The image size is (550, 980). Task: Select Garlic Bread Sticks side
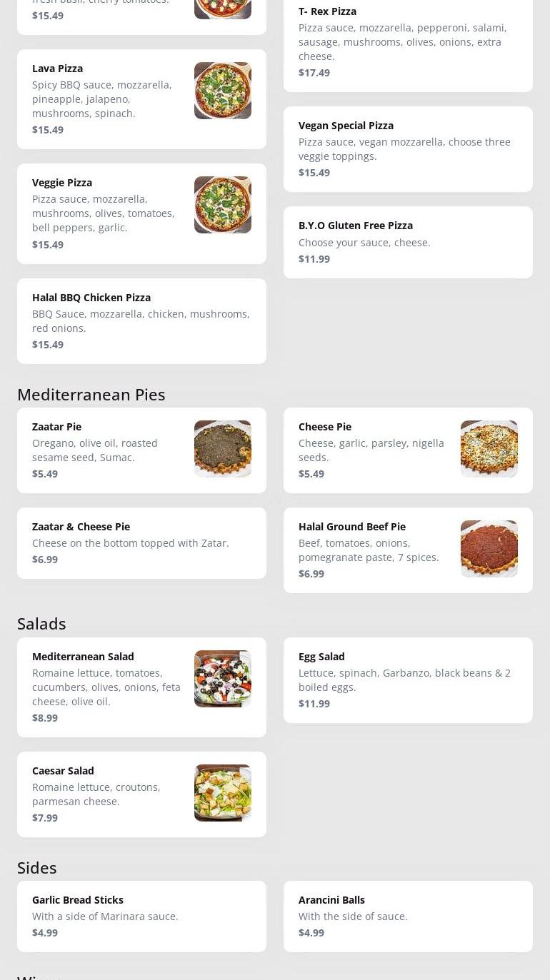141,916
